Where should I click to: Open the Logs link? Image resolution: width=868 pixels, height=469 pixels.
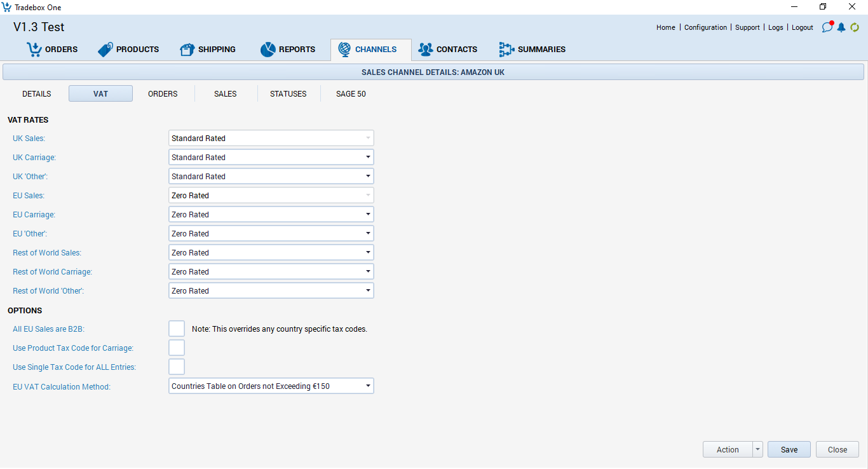click(x=776, y=27)
